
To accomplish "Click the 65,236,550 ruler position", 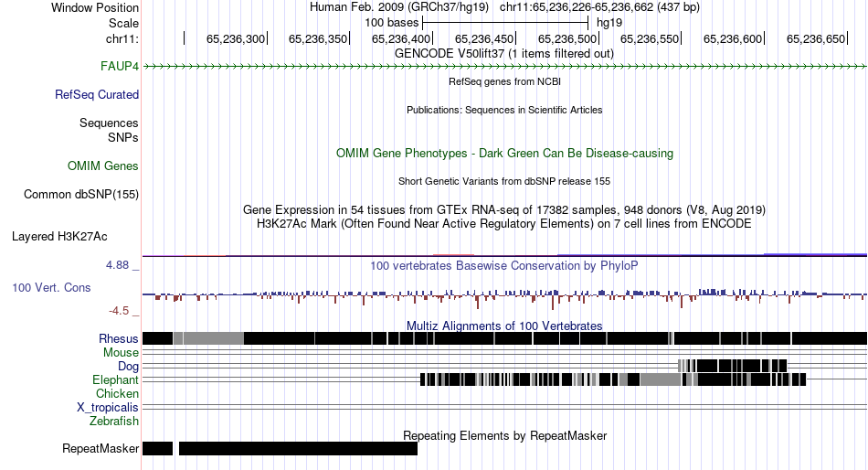I will 650,38.
